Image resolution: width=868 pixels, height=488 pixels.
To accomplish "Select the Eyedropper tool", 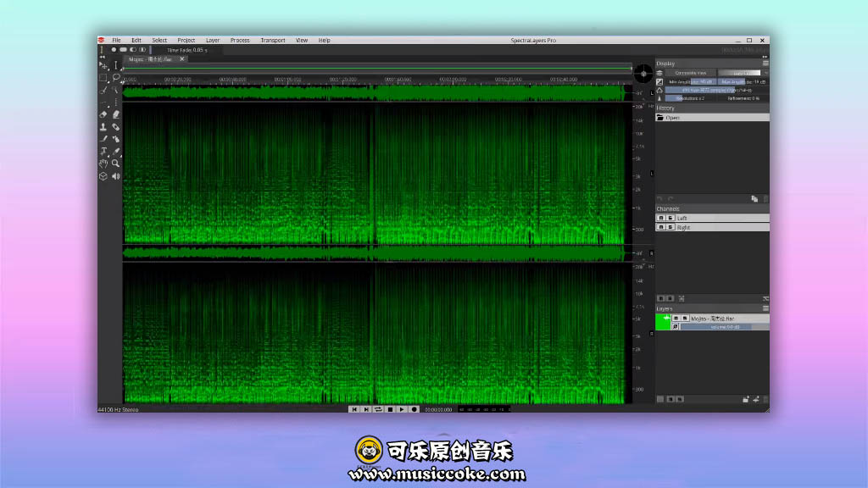I will [x=115, y=151].
